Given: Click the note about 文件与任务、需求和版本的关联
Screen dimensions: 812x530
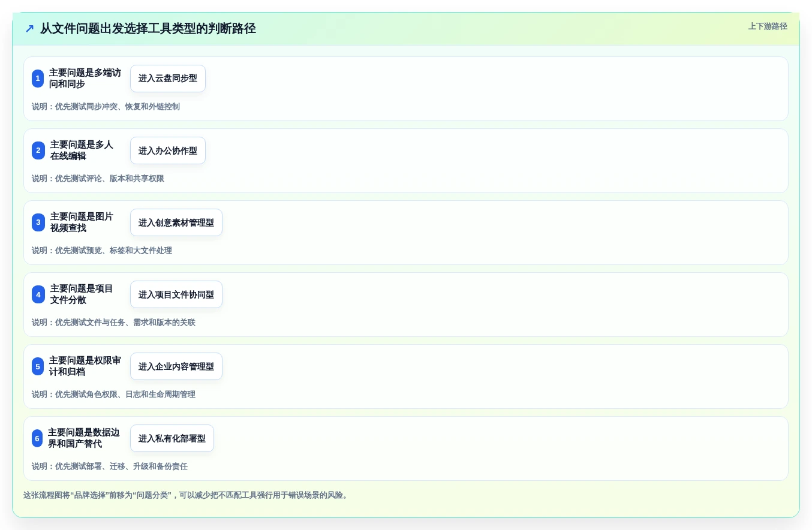Looking at the screenshot, I should coord(113,323).
